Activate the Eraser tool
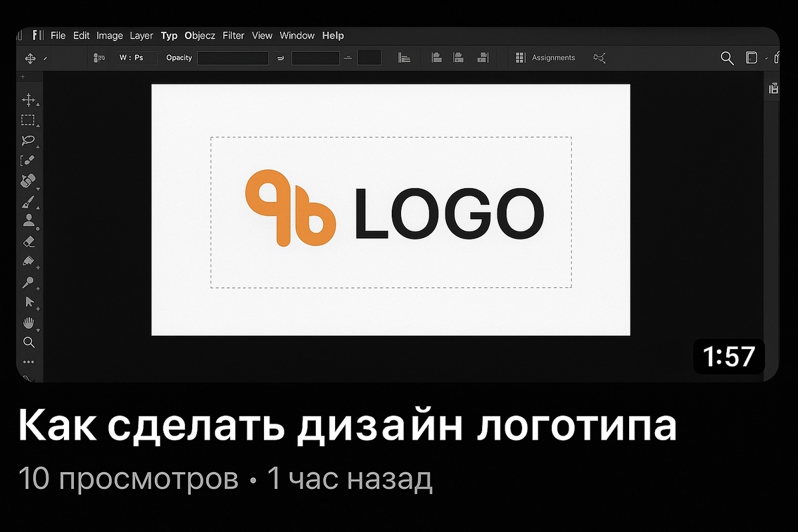 (28, 241)
